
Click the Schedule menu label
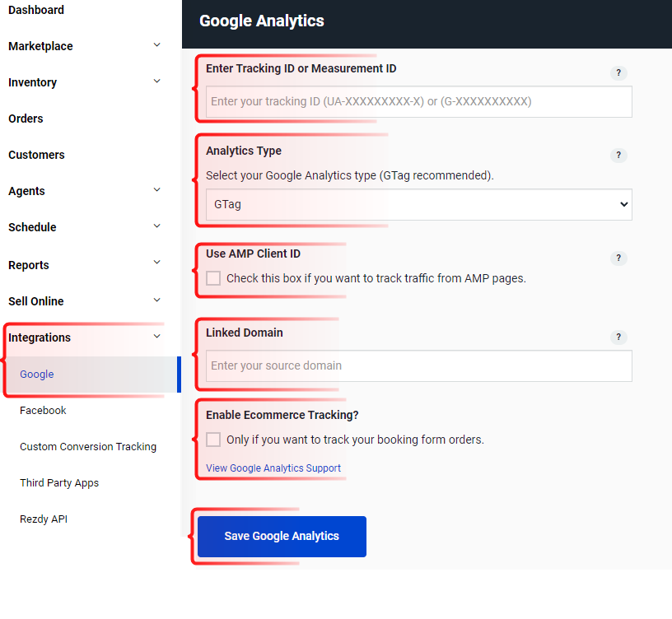pos(32,227)
